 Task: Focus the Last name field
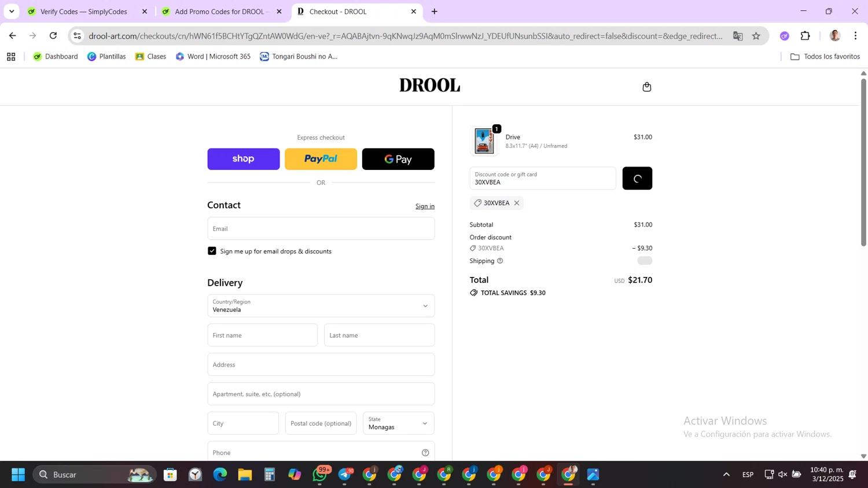[x=380, y=335]
